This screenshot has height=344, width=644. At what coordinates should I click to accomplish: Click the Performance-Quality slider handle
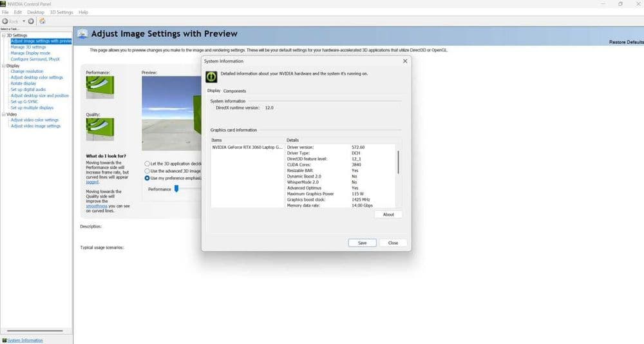(x=176, y=189)
